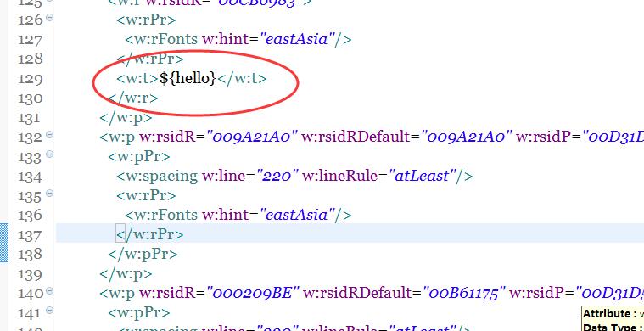The image size is (644, 331).
Task: Click the <w:pPr> tag on line 141
Action: (139, 312)
